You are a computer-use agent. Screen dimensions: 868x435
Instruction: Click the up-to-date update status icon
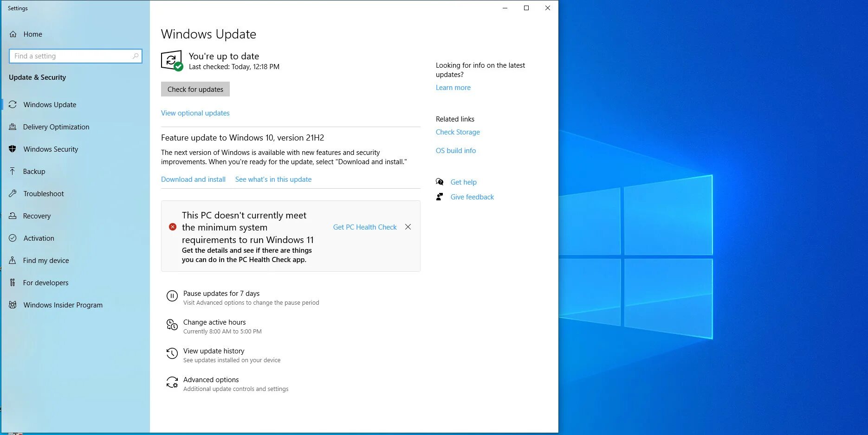pos(172,61)
